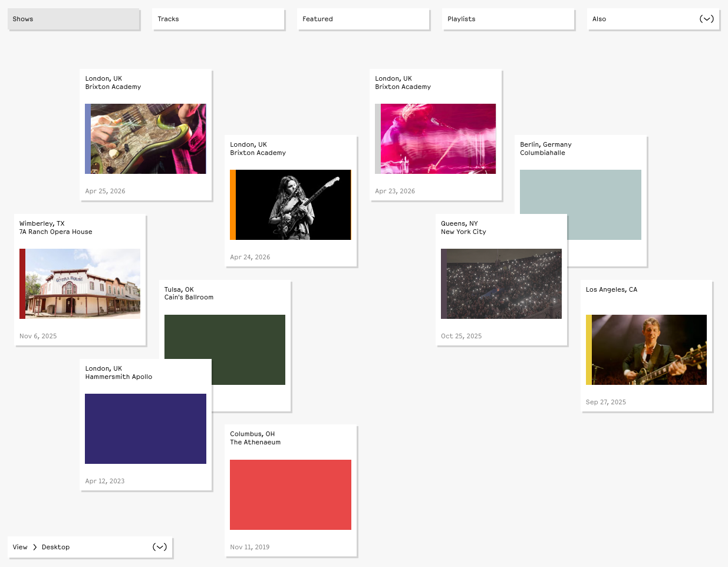The width and height of the screenshot is (728, 567).
Task: Click the date Oct 25, 2025
Action: (x=462, y=336)
